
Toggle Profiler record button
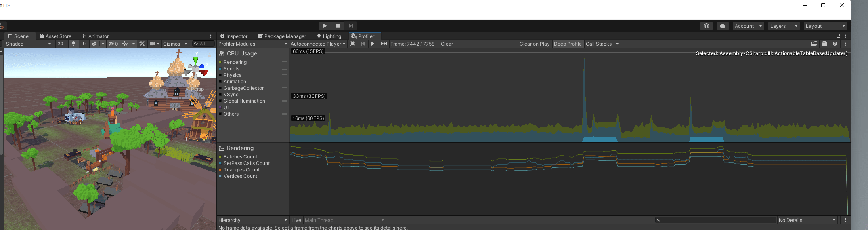click(352, 44)
